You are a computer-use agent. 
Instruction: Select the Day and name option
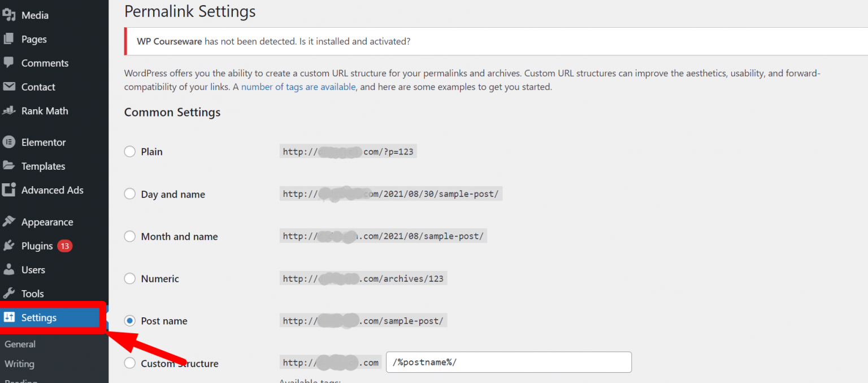click(129, 193)
